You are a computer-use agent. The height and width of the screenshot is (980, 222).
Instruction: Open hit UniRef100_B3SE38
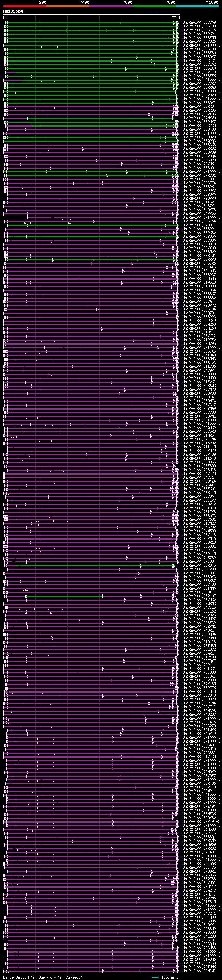coord(199,26)
